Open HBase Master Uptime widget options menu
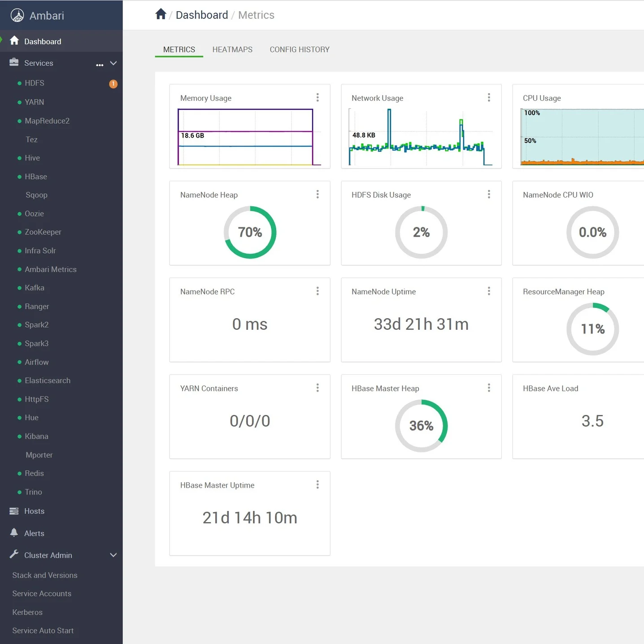This screenshot has width=644, height=644. (318, 484)
